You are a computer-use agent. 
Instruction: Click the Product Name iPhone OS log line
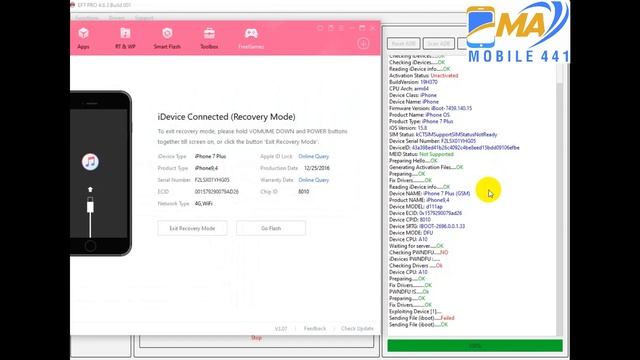tap(419, 115)
